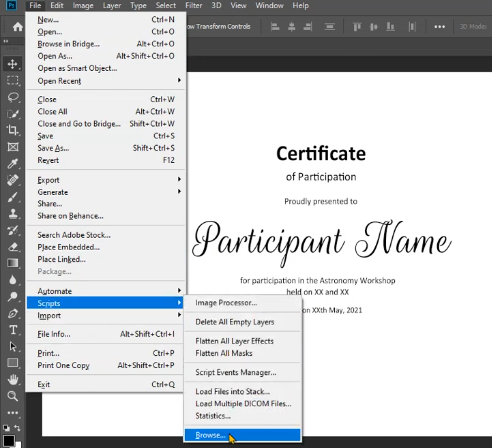This screenshot has height=448, width=492.
Task: Toggle 3D Mode button in toolbar
Action: pos(472,27)
